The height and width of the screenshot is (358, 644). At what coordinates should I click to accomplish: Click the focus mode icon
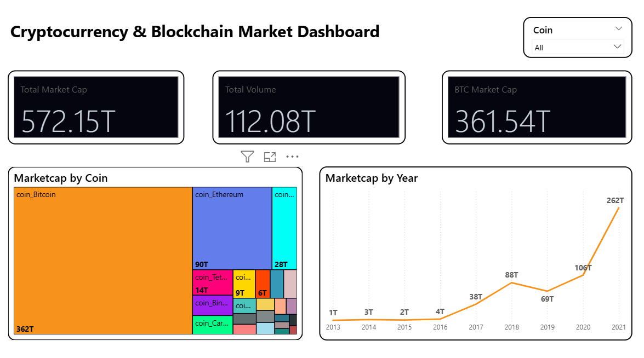coord(270,157)
